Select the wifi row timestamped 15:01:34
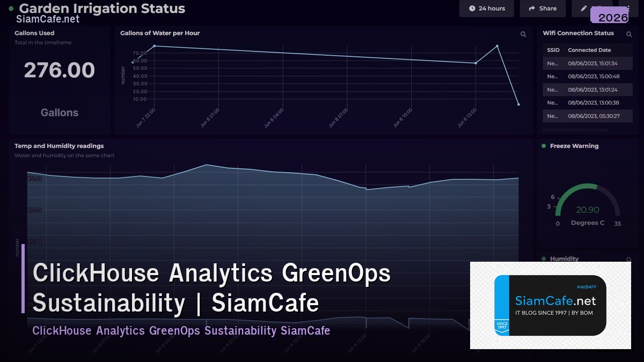Screen dimensions: 644x362 click(587, 63)
